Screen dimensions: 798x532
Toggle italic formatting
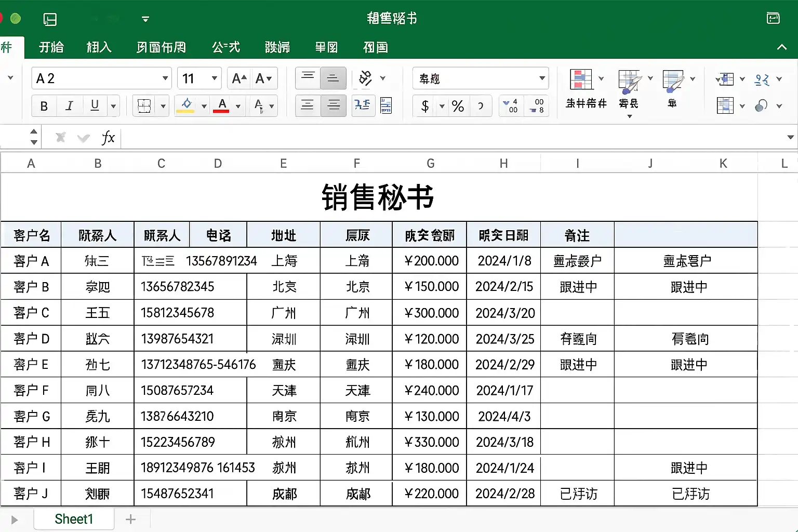69,106
